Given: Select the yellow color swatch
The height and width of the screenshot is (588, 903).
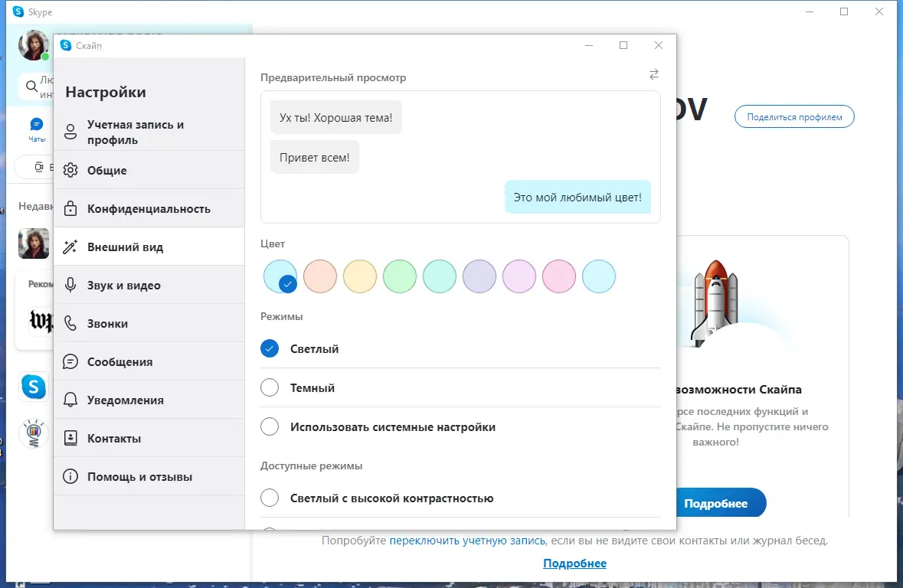Looking at the screenshot, I should (360, 276).
